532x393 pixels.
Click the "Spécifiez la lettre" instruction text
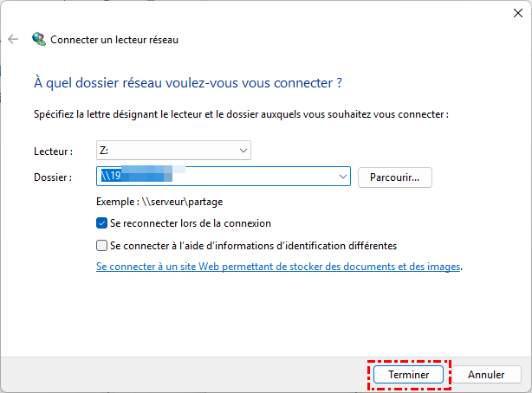click(x=240, y=113)
